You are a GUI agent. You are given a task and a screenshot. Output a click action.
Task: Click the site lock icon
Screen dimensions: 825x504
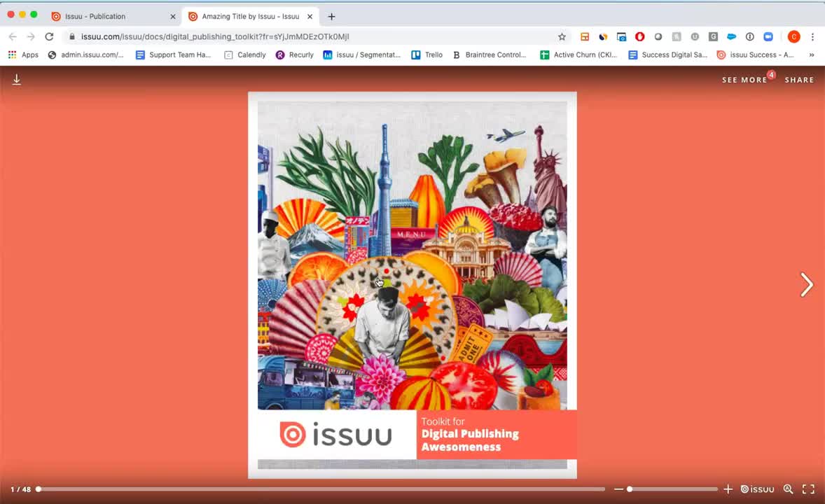[71, 37]
